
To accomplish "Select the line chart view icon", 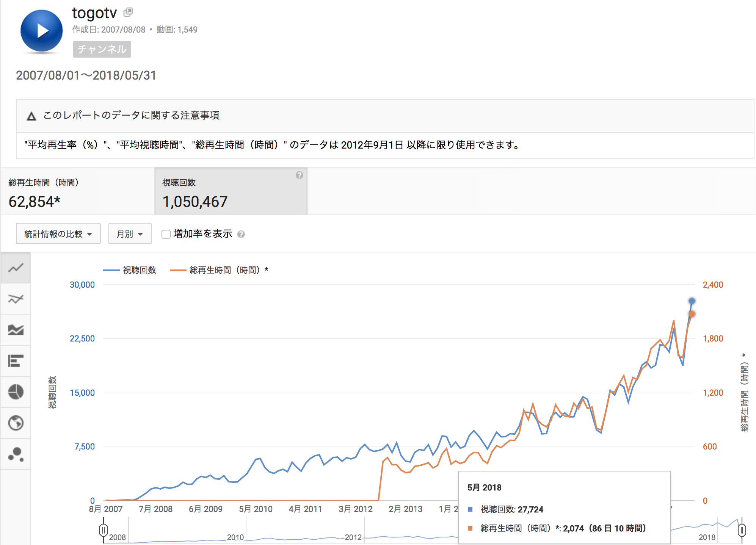I will [x=16, y=268].
